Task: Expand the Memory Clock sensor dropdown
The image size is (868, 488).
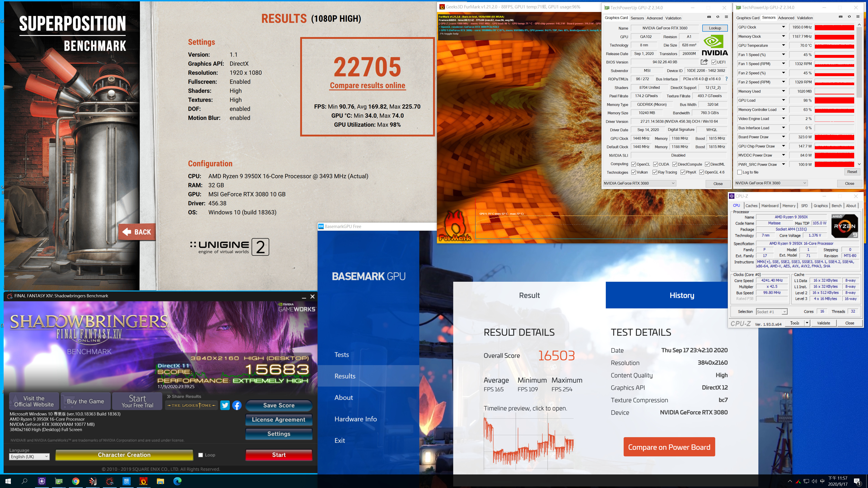Action: pyautogui.click(x=783, y=36)
